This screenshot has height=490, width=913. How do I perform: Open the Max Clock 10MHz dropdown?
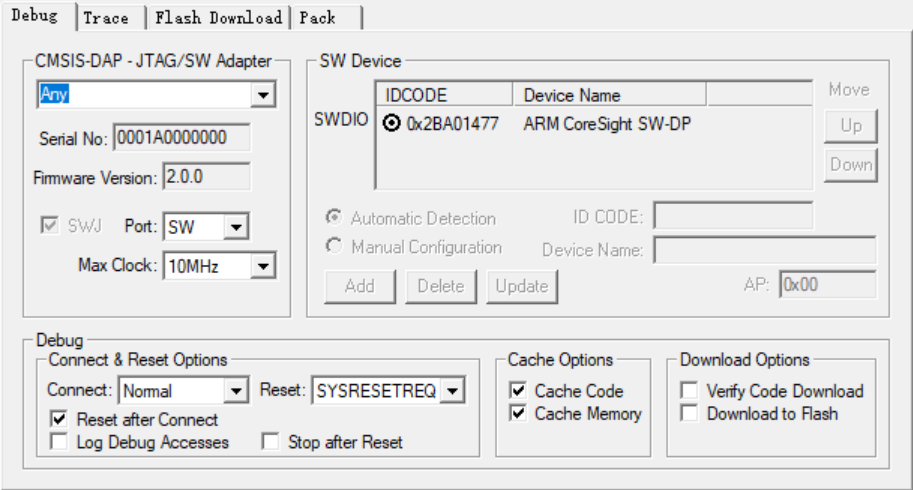[220, 267]
